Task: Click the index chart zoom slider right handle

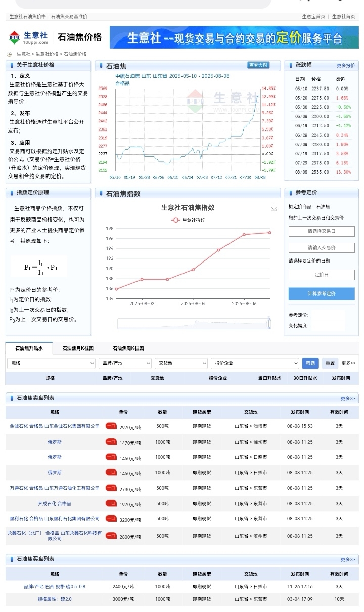Action: click(x=268, y=323)
